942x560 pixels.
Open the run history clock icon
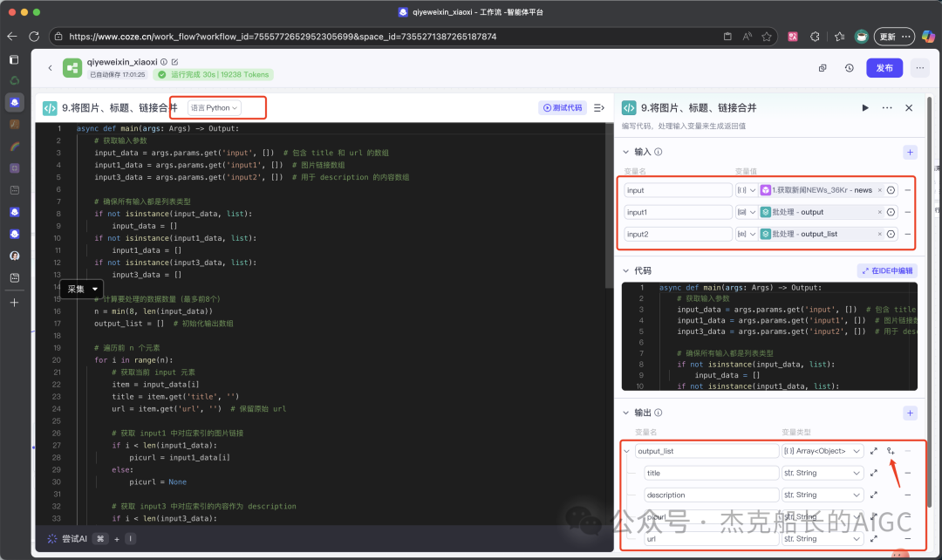tap(849, 68)
